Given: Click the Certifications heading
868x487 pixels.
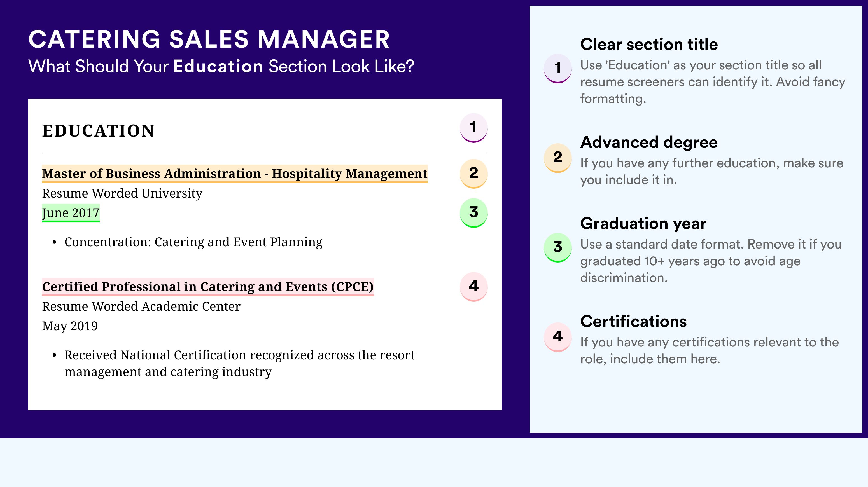Looking at the screenshot, I should pos(633,322).
